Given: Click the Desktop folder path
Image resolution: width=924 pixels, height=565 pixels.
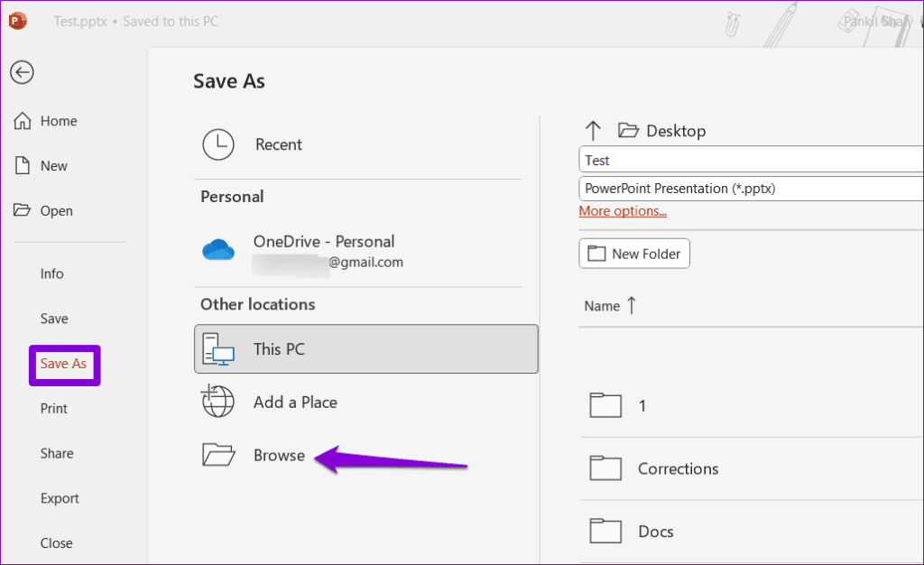Looking at the screenshot, I should 676,131.
